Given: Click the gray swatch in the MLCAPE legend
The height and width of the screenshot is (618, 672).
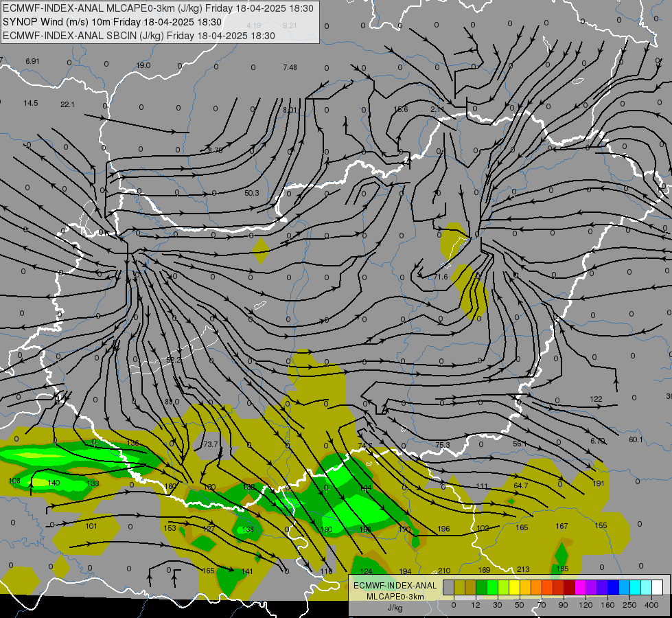Looking at the screenshot, I should (449, 587).
